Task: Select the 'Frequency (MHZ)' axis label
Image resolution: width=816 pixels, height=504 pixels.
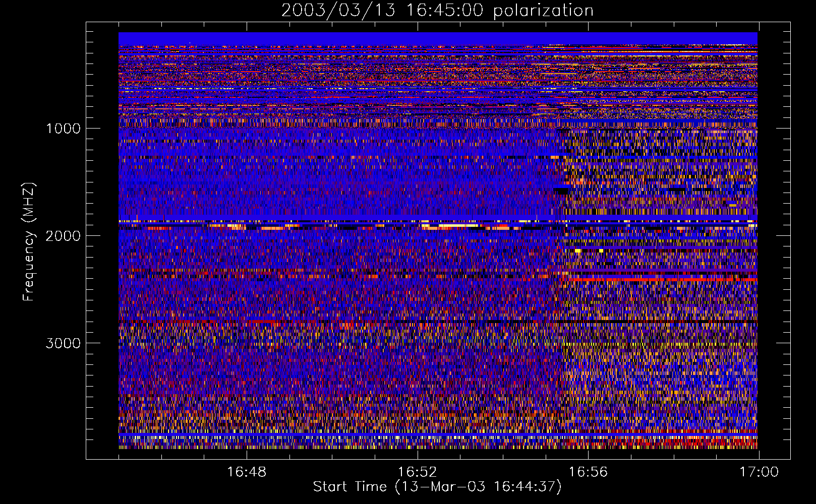Action: tap(29, 242)
